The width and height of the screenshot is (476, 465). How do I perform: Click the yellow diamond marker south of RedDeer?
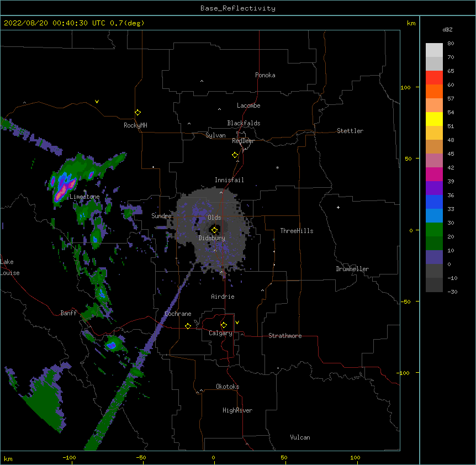coord(235,155)
